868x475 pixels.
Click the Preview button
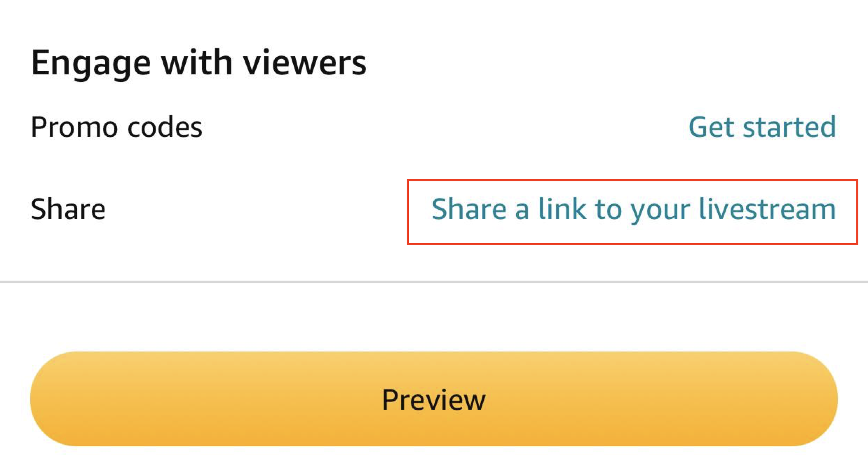tap(434, 399)
